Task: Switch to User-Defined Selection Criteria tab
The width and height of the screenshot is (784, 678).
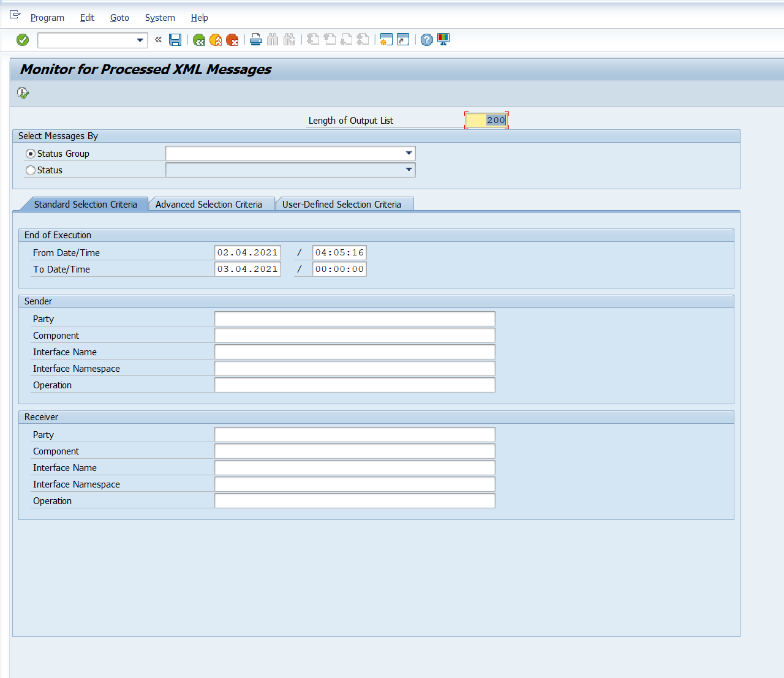Action: tap(342, 205)
